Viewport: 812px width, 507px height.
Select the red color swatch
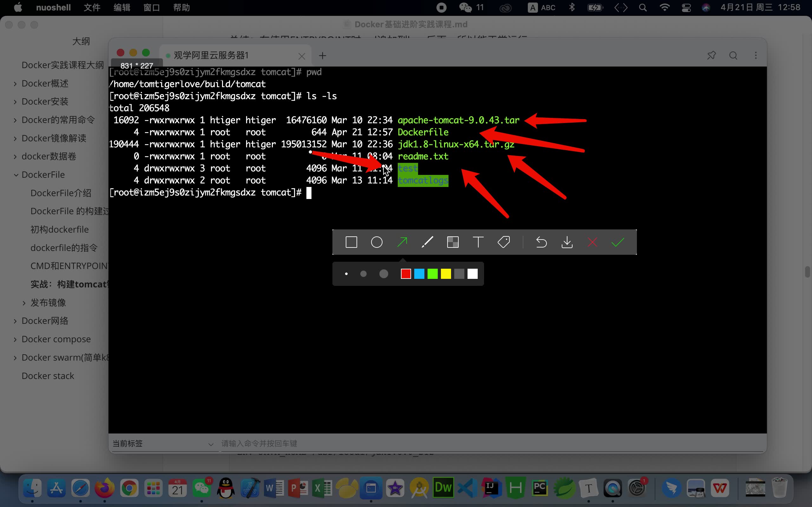pos(406,273)
